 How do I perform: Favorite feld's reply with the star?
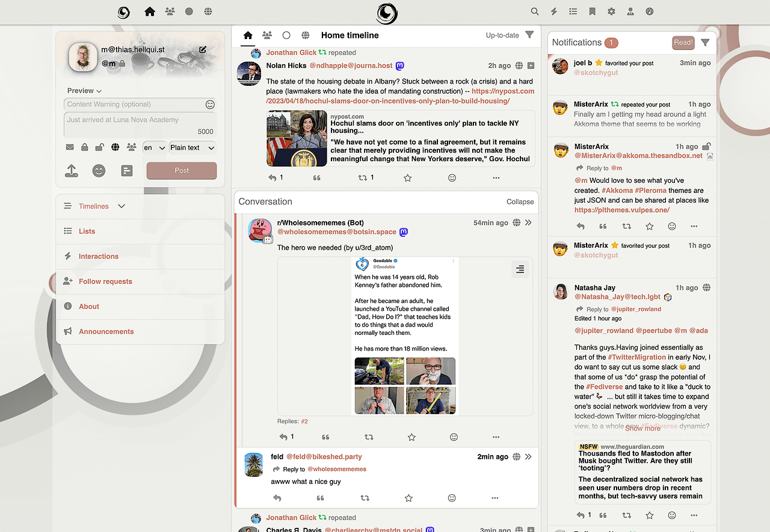408,498
